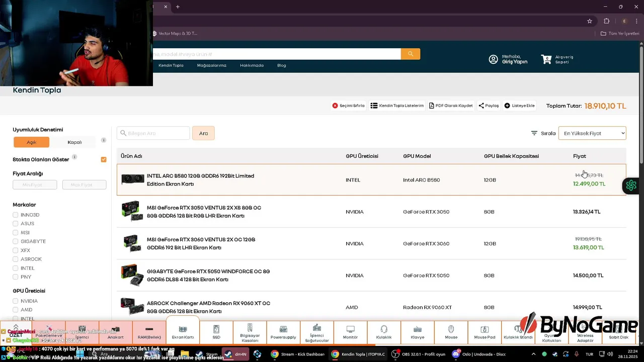Open the browser extensions puzzle icon
644x362 pixels.
click(x=606, y=21)
